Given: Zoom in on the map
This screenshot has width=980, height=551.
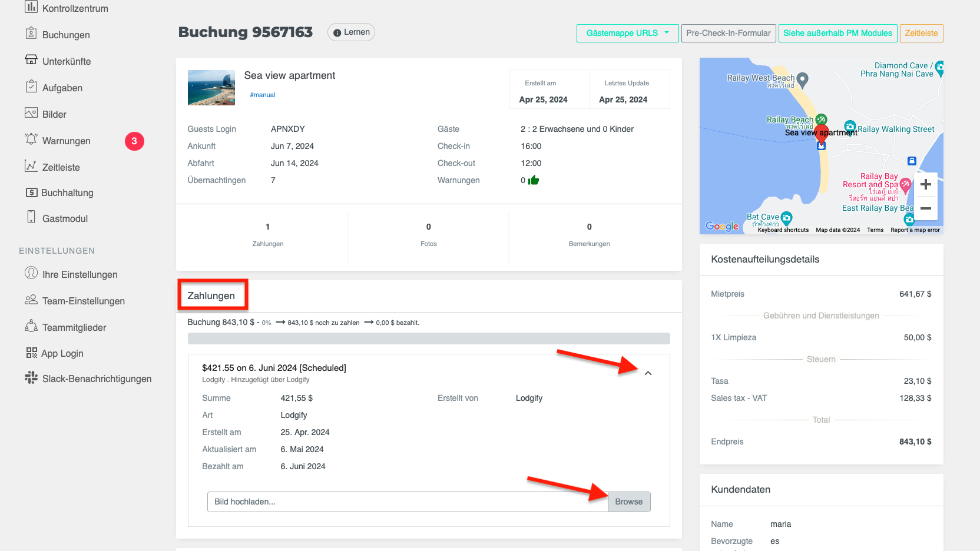Looking at the screenshot, I should click(925, 184).
